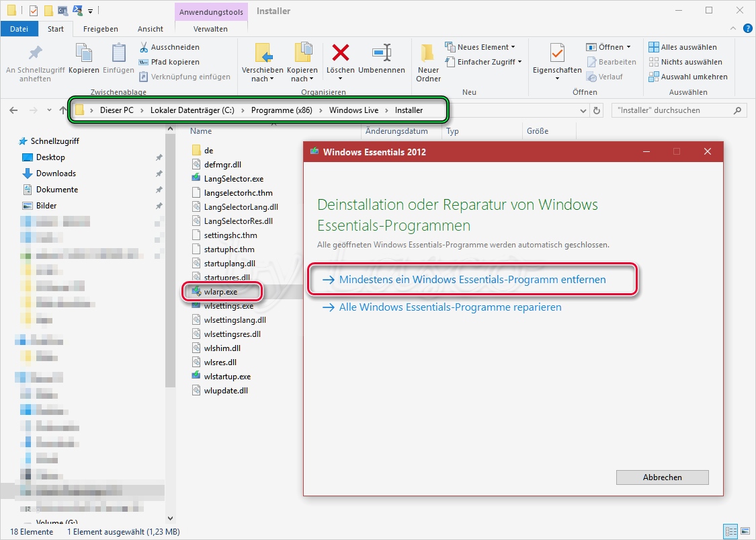Refresh the folder view
Screen dimensions: 756x540
(x=597, y=110)
